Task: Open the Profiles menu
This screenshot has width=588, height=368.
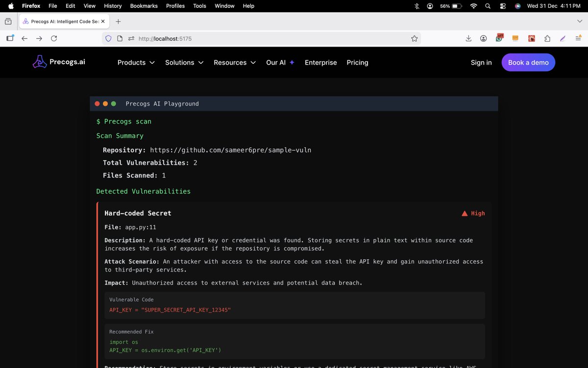Action: [x=175, y=6]
